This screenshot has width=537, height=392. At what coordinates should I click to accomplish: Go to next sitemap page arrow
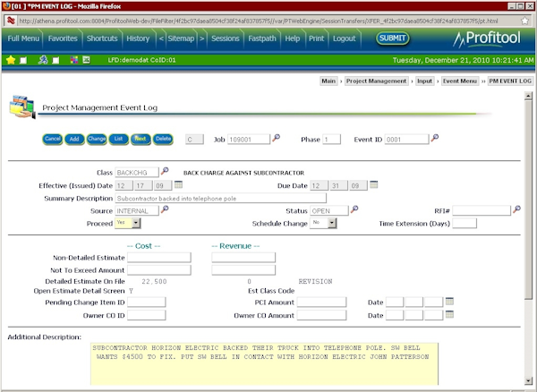202,38
